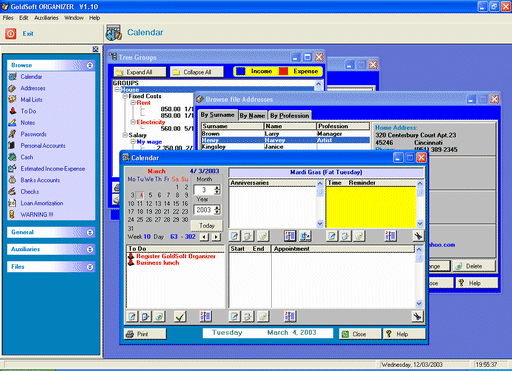
Task: Open Addresses from the Browse sidebar
Action: click(x=33, y=88)
